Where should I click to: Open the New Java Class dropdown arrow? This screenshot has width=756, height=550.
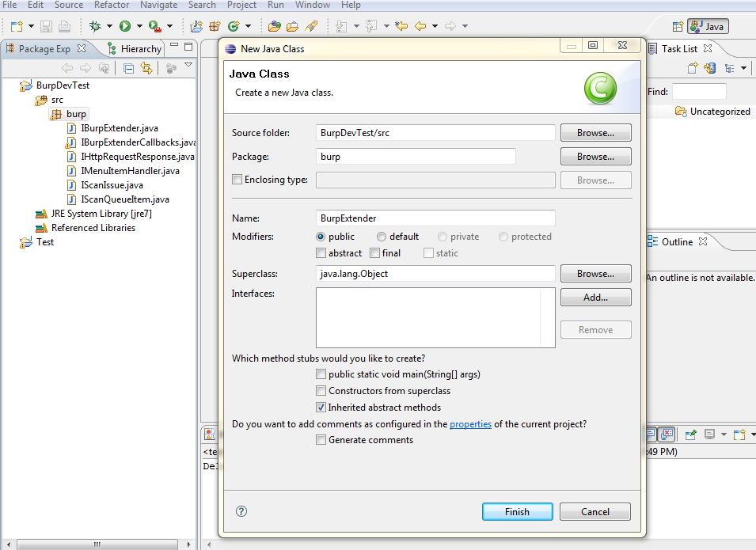(248, 26)
